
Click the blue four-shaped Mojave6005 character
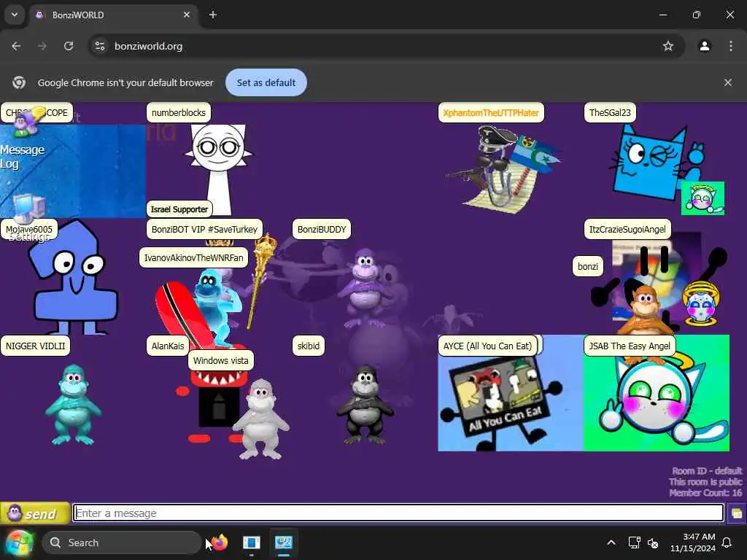coord(72,279)
